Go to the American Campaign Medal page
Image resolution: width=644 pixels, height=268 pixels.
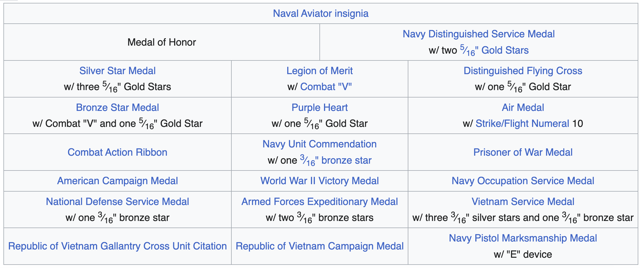tap(117, 181)
